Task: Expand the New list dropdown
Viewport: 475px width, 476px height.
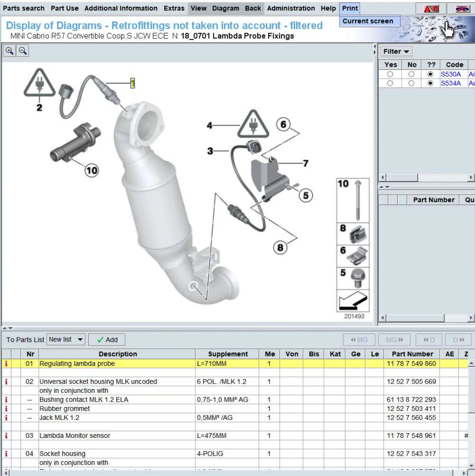Action: pos(80,340)
